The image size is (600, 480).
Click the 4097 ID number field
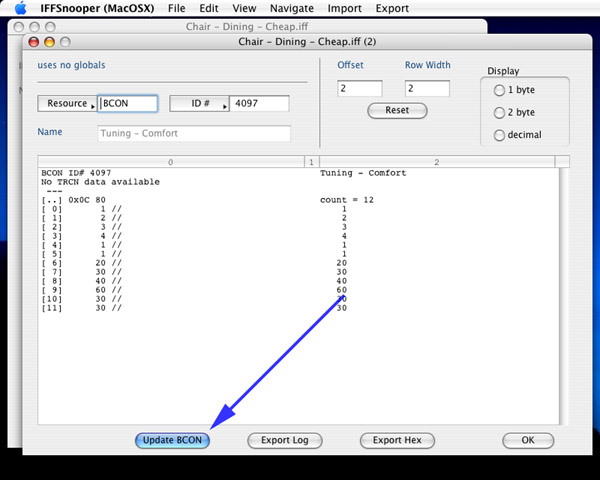click(259, 104)
